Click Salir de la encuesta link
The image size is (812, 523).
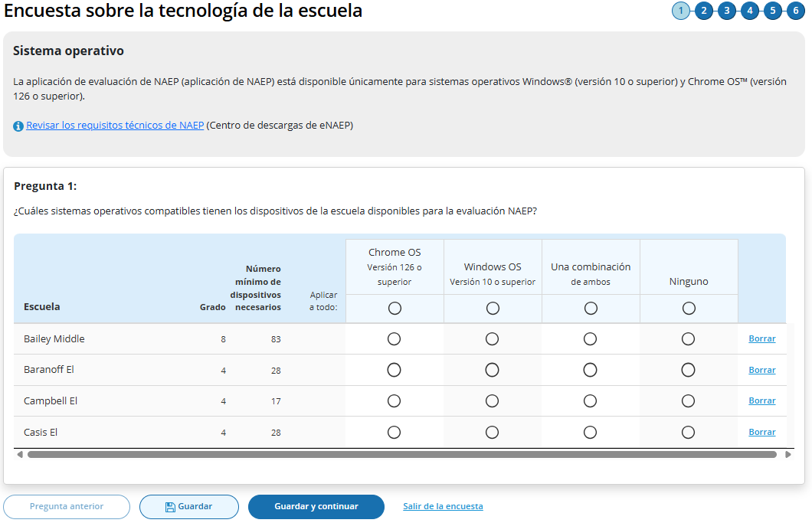tap(443, 506)
